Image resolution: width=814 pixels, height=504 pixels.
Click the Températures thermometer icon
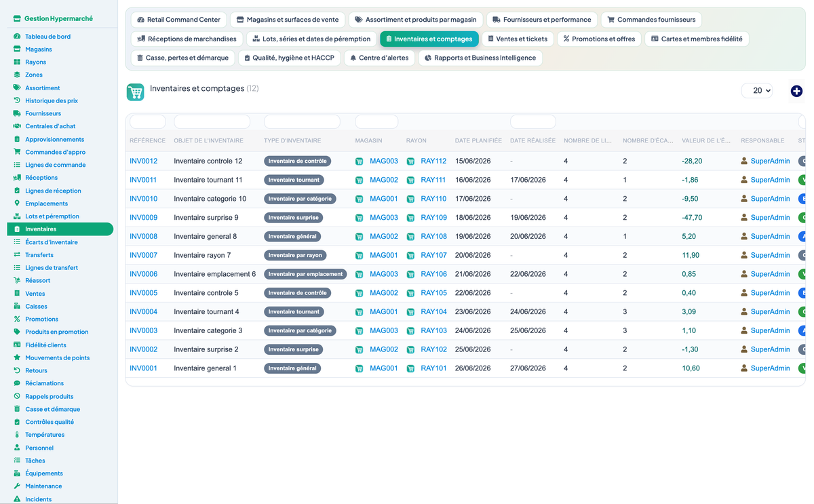click(x=17, y=435)
